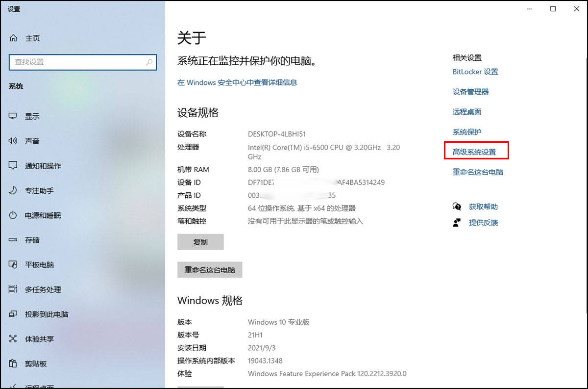Click install date 2021/9/3
588x389 pixels.
pyautogui.click(x=262, y=348)
